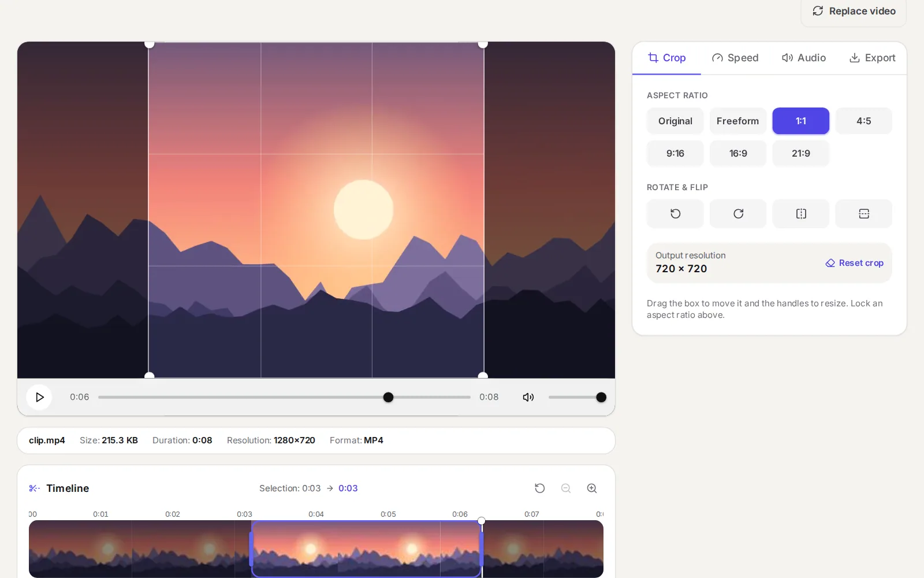This screenshot has width=924, height=578.
Task: Click the 0:01 timeline ruler mark
Action: 100,514
